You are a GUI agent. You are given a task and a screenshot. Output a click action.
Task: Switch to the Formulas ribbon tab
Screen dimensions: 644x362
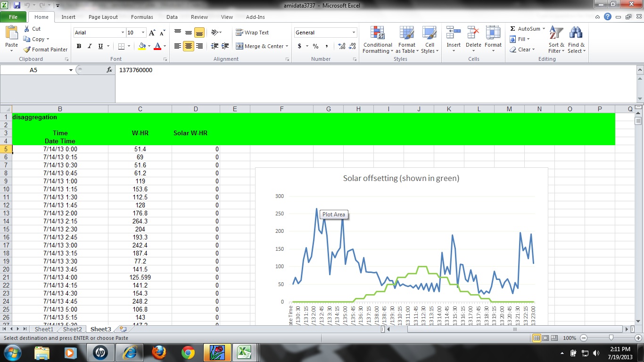pos(142,17)
